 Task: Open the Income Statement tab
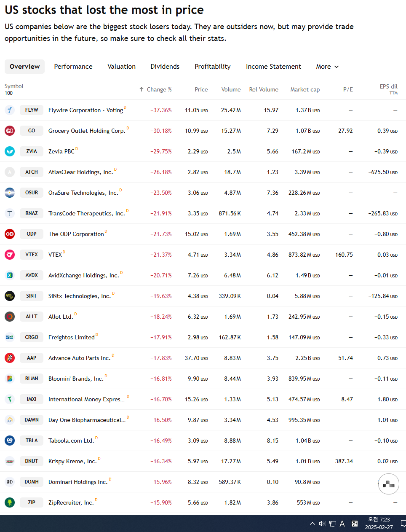pyautogui.click(x=273, y=67)
